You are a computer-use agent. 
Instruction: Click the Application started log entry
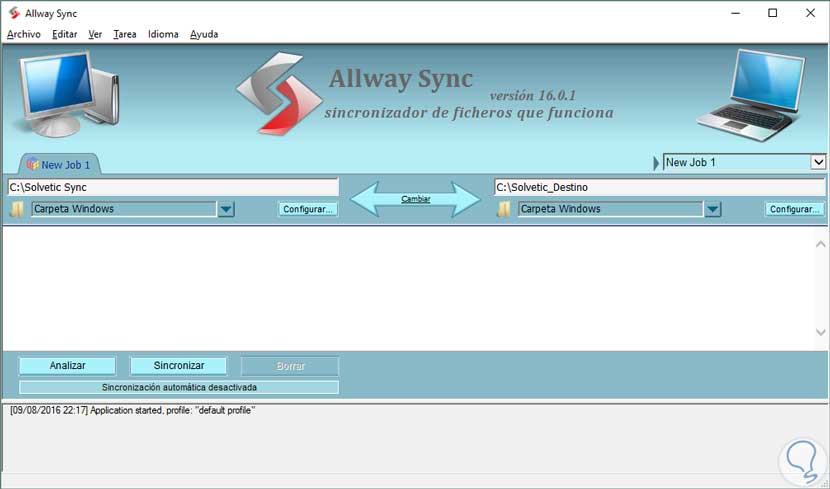(132, 410)
